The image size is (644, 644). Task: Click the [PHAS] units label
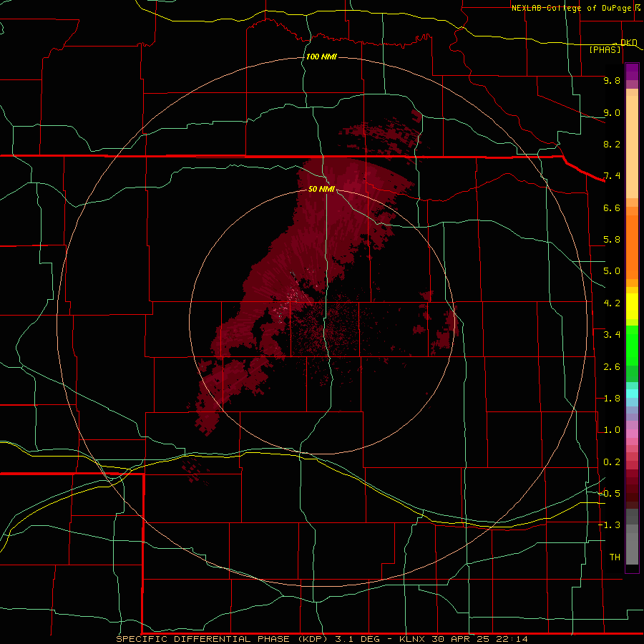pos(605,49)
